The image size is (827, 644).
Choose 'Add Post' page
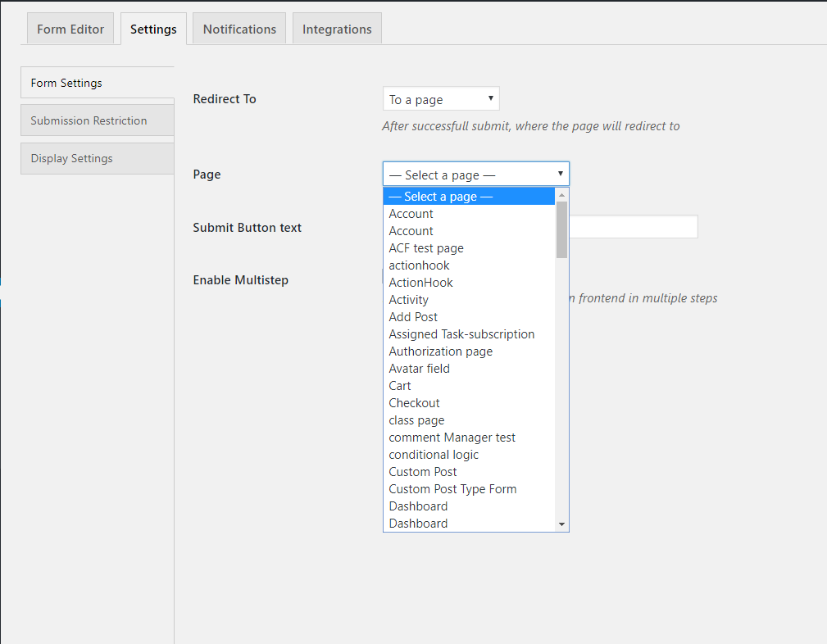point(469,317)
